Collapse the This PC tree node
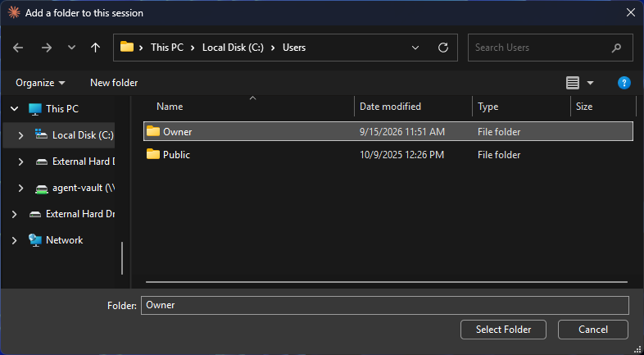 tap(15, 109)
